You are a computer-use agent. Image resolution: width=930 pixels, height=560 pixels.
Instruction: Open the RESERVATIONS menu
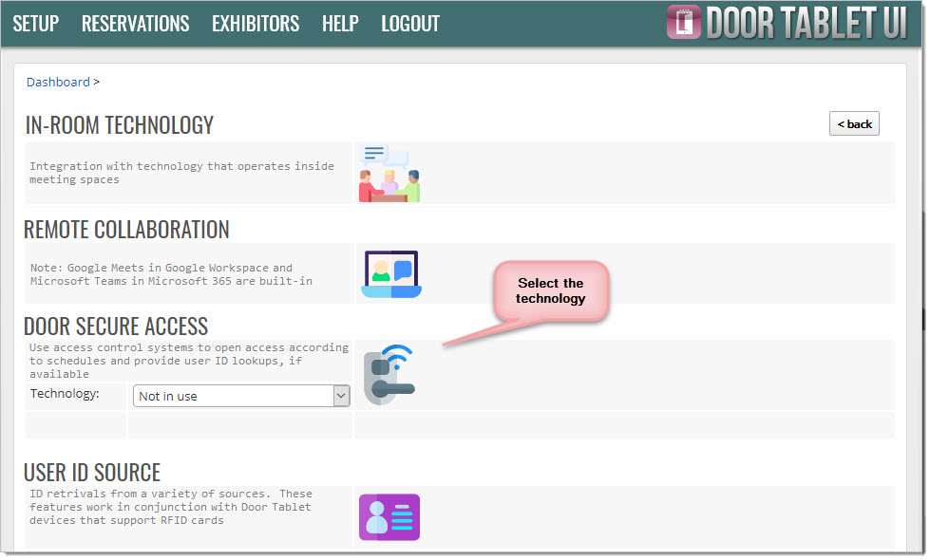pos(135,24)
